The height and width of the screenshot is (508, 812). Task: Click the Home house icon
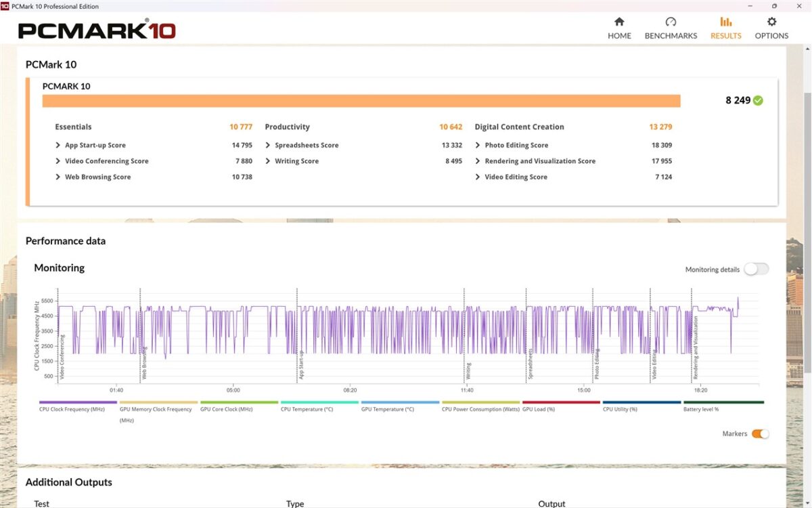618,22
